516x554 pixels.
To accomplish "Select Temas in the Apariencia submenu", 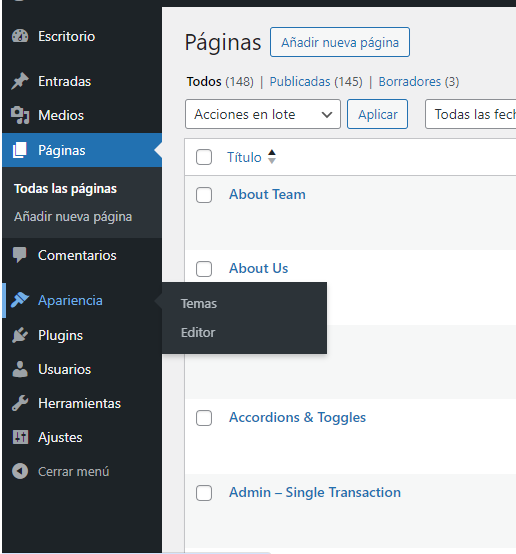I will 199,303.
